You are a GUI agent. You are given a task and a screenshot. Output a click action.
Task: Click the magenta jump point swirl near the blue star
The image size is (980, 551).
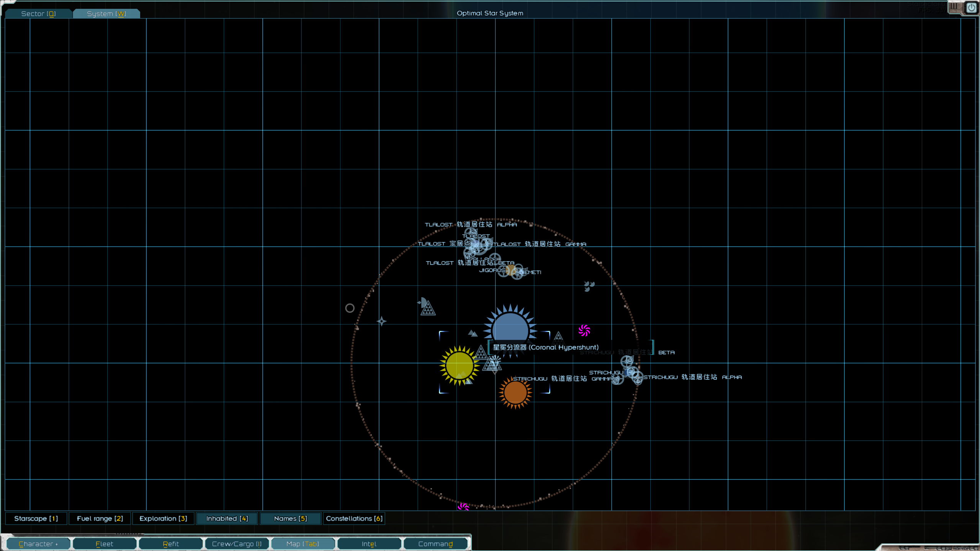click(x=584, y=330)
